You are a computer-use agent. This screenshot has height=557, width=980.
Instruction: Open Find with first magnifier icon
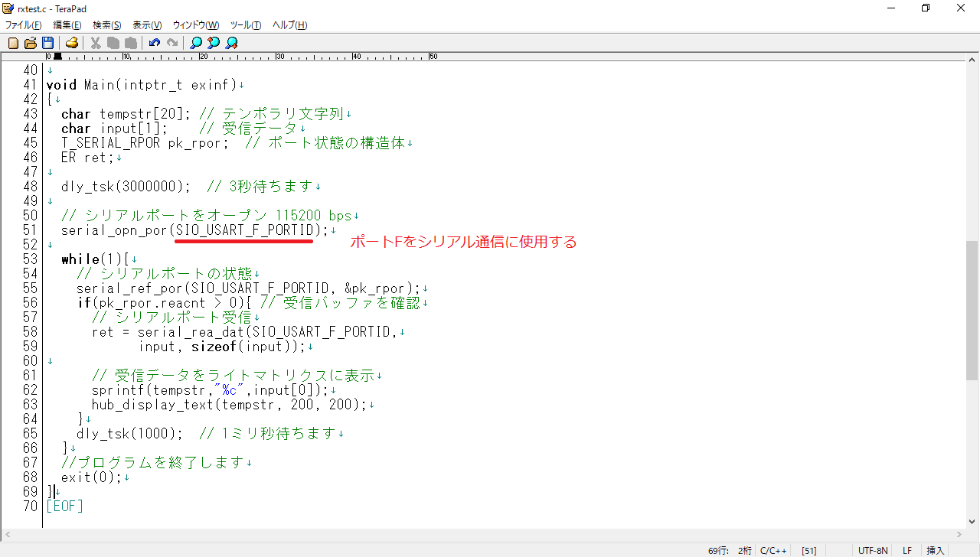(x=196, y=43)
